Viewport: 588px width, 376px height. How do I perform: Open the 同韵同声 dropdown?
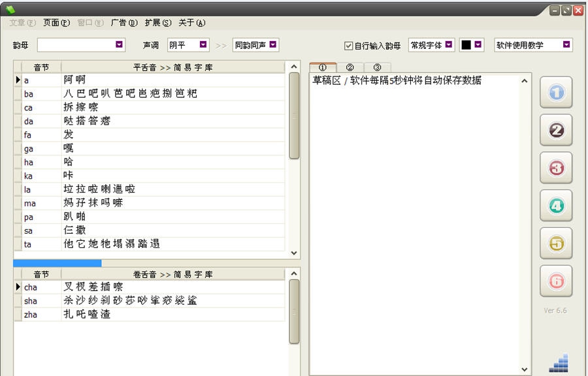click(272, 45)
